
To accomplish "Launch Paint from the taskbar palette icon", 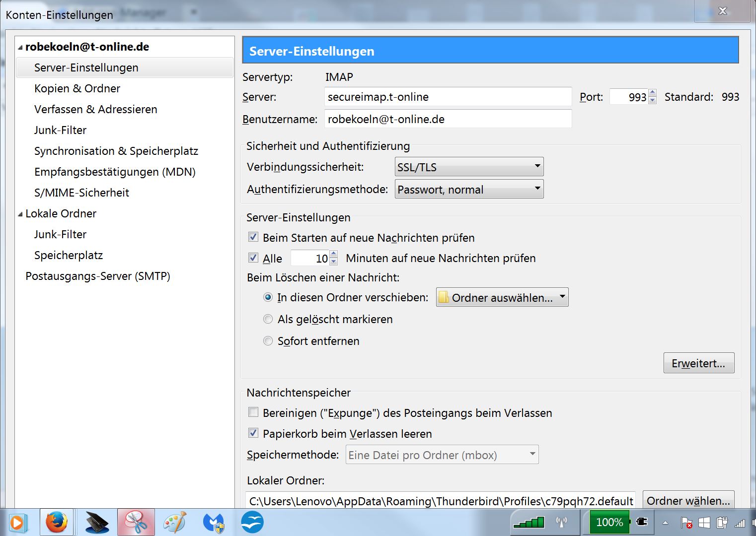I will click(174, 522).
